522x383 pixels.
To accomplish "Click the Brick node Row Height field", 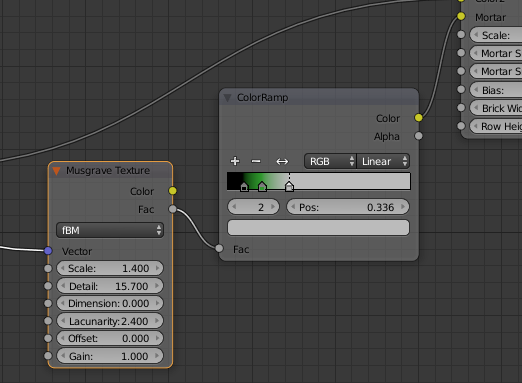I will (496, 126).
